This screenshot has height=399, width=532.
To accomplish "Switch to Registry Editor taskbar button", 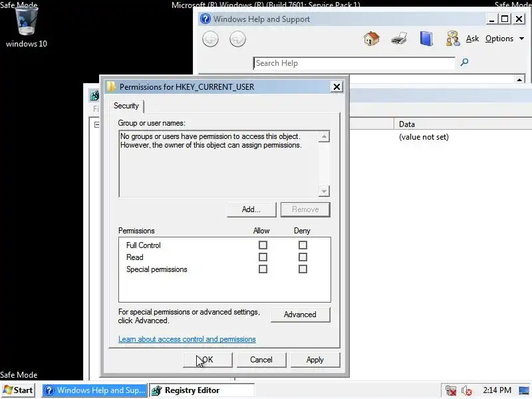I will (201, 390).
